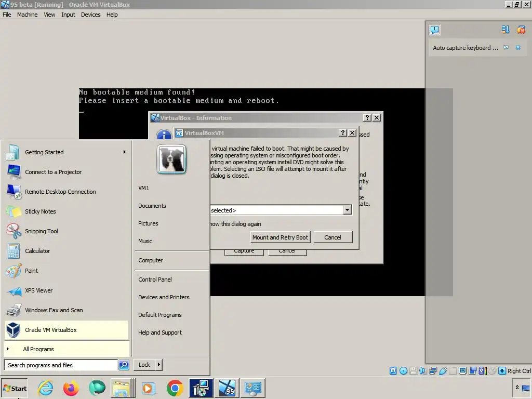The image size is (532, 399).
Task: Open the Devices menu
Action: coord(90,15)
